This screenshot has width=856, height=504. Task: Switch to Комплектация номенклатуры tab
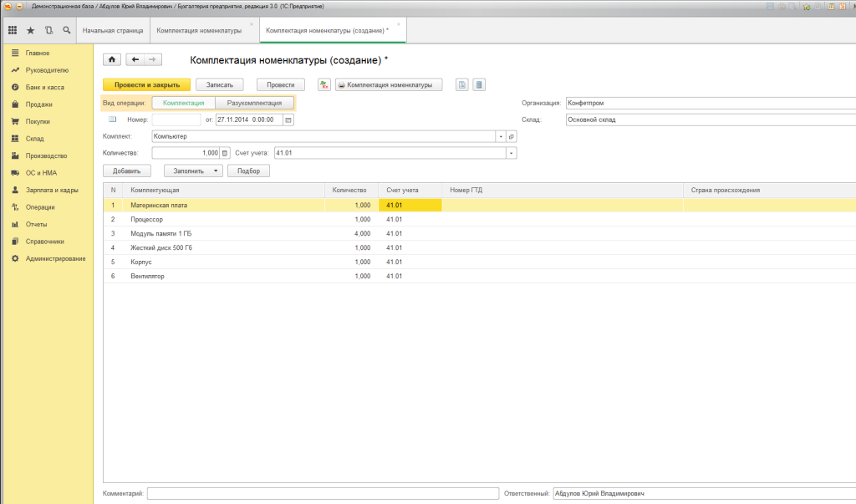point(199,31)
